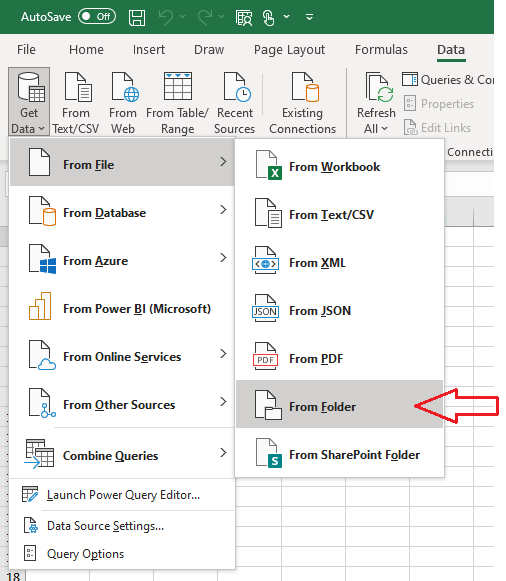Click the chevron next to From Database
Screen dimensions: 506x581
coord(223,210)
